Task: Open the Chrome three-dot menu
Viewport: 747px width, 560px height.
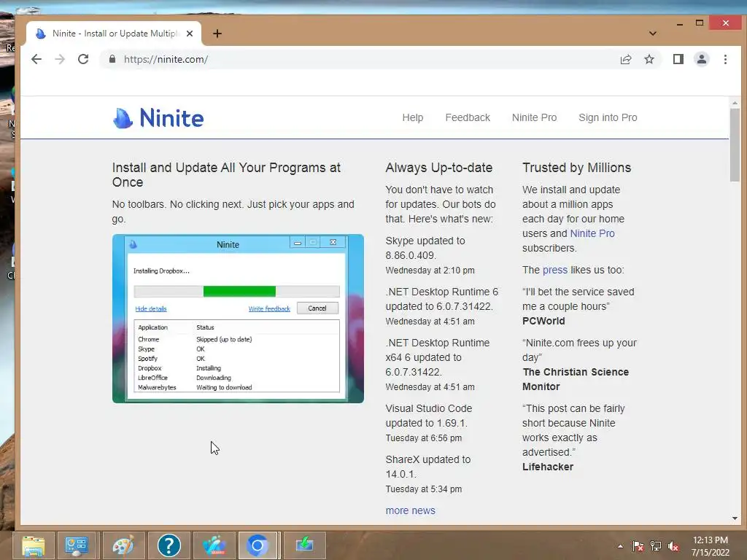Action: click(x=725, y=59)
